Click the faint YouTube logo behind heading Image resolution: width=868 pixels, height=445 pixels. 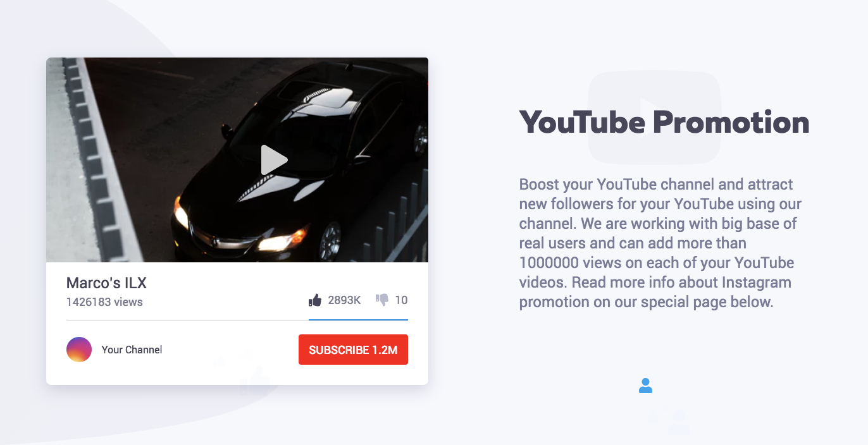[x=654, y=118]
